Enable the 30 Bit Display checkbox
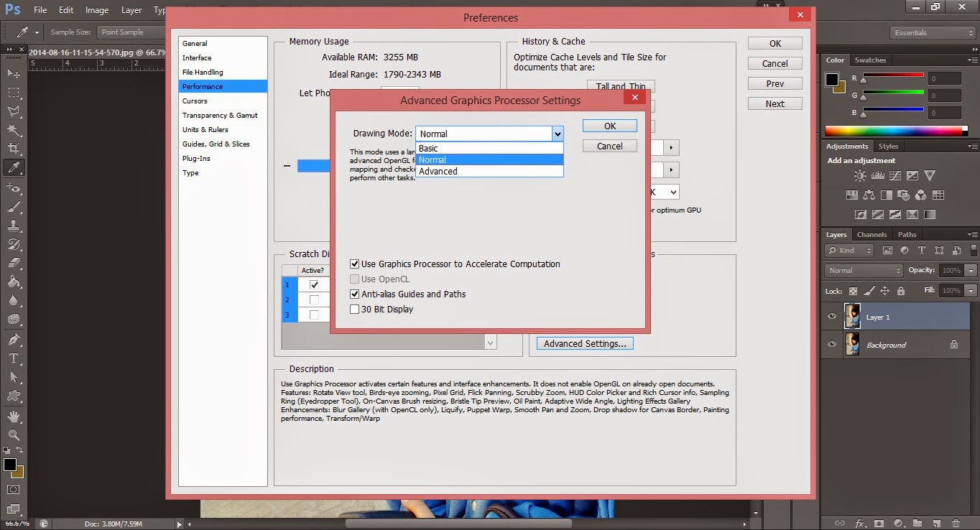The image size is (980, 530). [354, 310]
